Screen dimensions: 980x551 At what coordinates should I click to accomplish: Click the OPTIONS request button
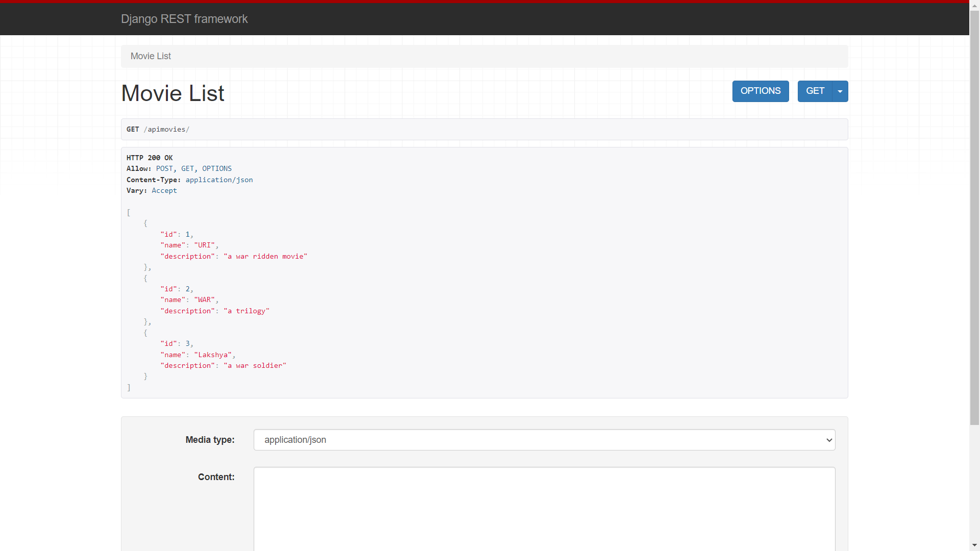760,91
